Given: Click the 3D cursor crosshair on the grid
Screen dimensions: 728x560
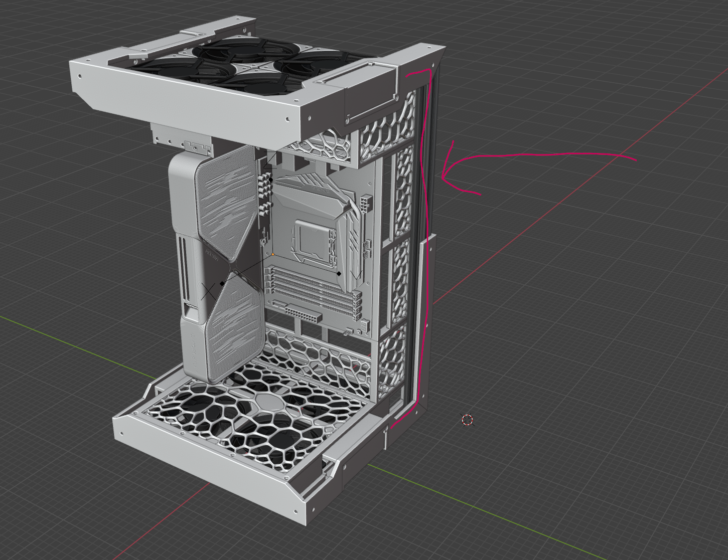Looking at the screenshot, I should (x=467, y=420).
